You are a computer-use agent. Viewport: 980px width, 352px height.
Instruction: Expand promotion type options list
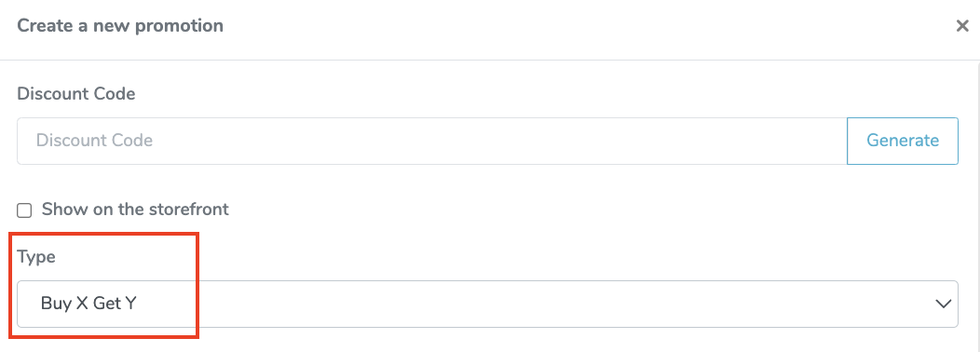tap(487, 304)
